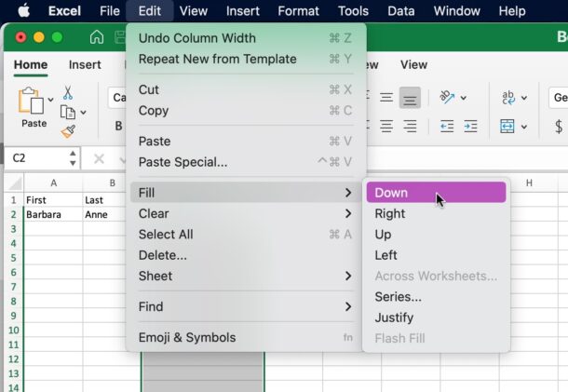Screen dimensions: 568x392
Task: Click the Home icon in title bar
Action: click(x=97, y=37)
